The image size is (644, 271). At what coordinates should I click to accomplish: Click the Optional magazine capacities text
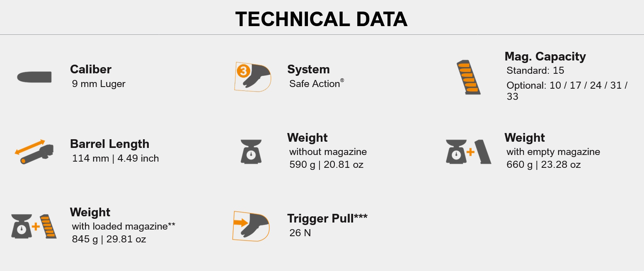(x=567, y=91)
